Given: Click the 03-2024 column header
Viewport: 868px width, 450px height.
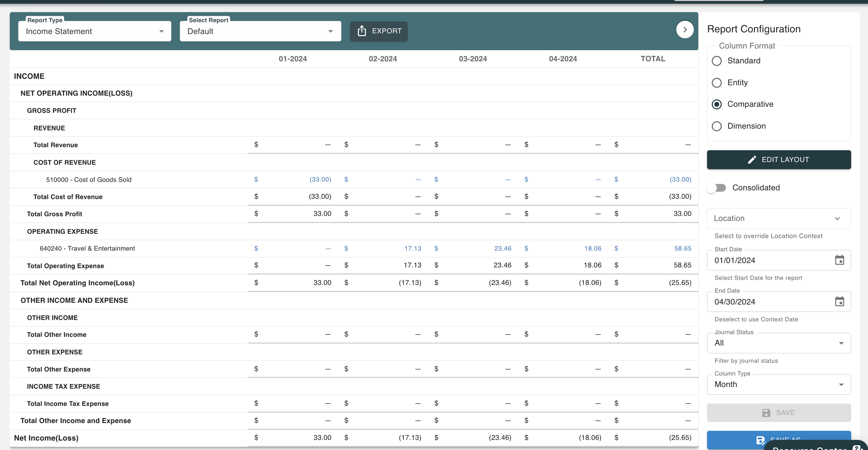Looking at the screenshot, I should pyautogui.click(x=473, y=59).
